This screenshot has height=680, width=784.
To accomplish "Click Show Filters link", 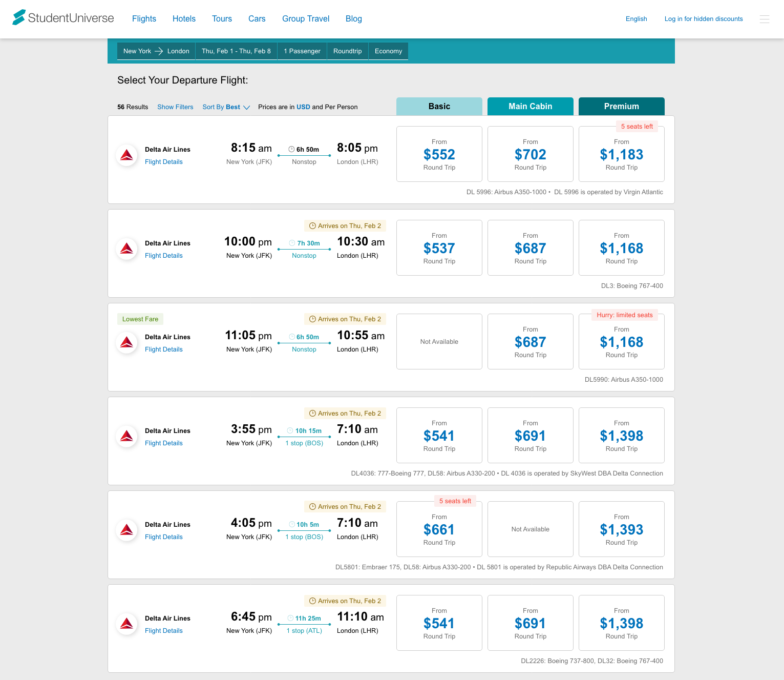I will (x=175, y=107).
